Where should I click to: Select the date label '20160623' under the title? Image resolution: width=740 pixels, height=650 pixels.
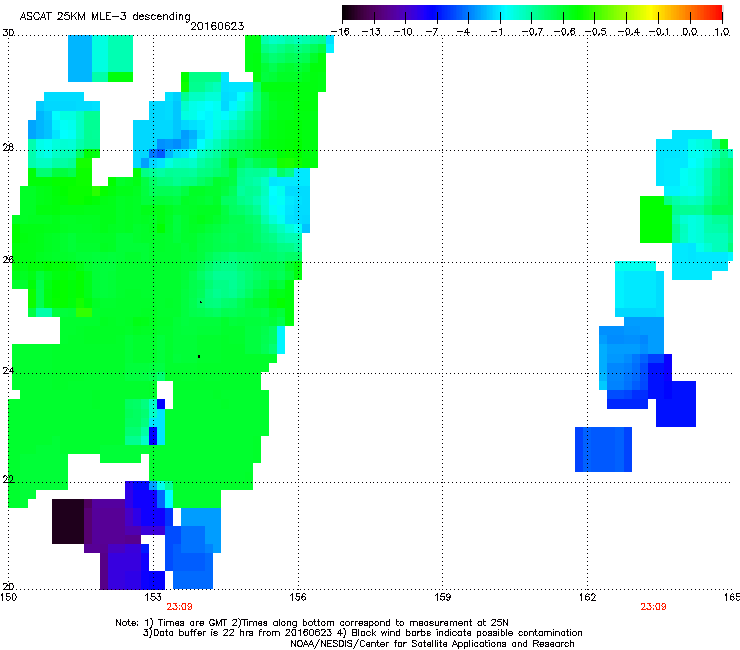coord(217,26)
